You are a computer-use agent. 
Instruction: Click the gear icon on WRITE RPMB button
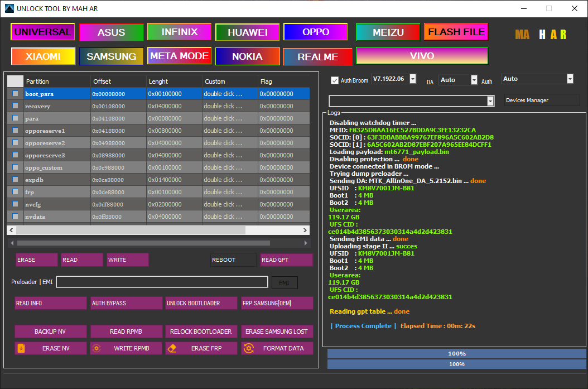pyautogui.click(x=95, y=348)
